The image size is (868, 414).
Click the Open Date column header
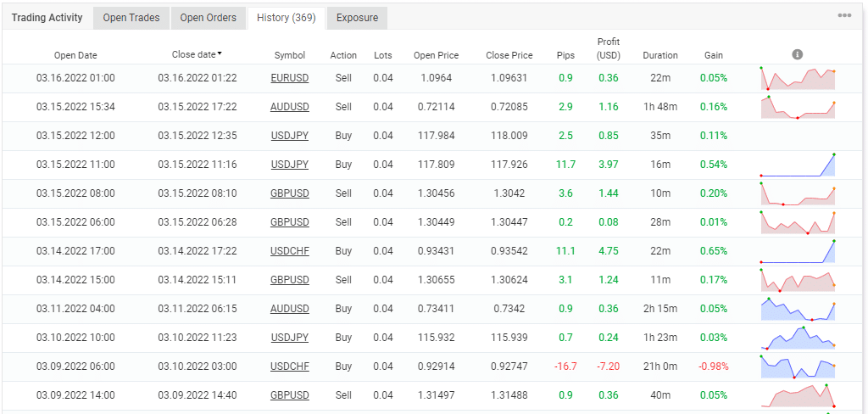coord(75,55)
